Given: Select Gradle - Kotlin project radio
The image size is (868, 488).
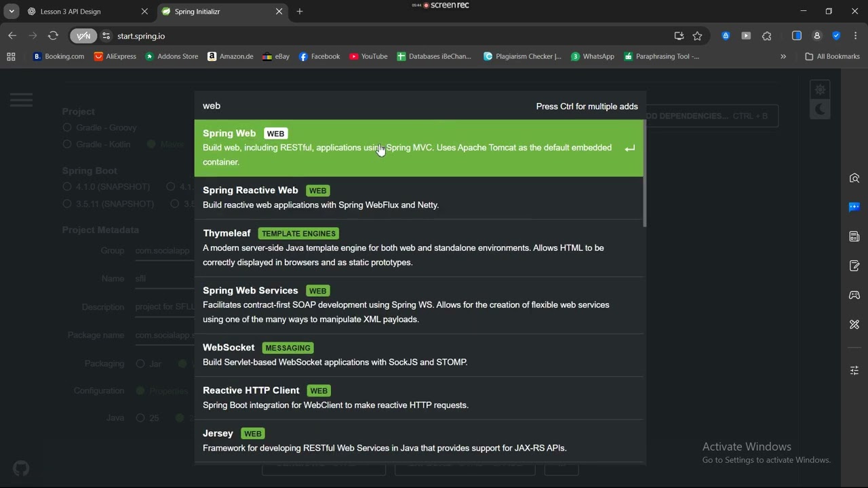Looking at the screenshot, I should (x=67, y=144).
